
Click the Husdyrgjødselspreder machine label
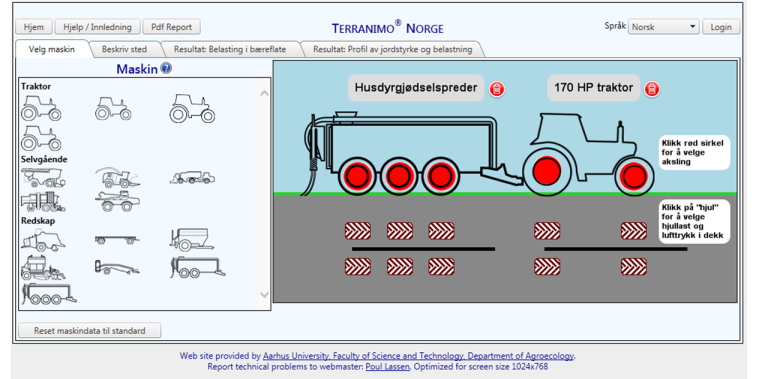pos(416,88)
